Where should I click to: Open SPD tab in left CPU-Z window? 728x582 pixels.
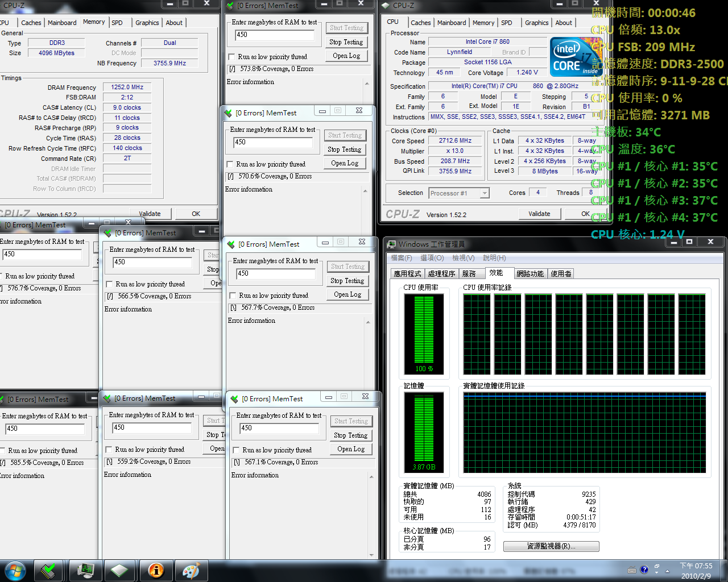(117, 23)
